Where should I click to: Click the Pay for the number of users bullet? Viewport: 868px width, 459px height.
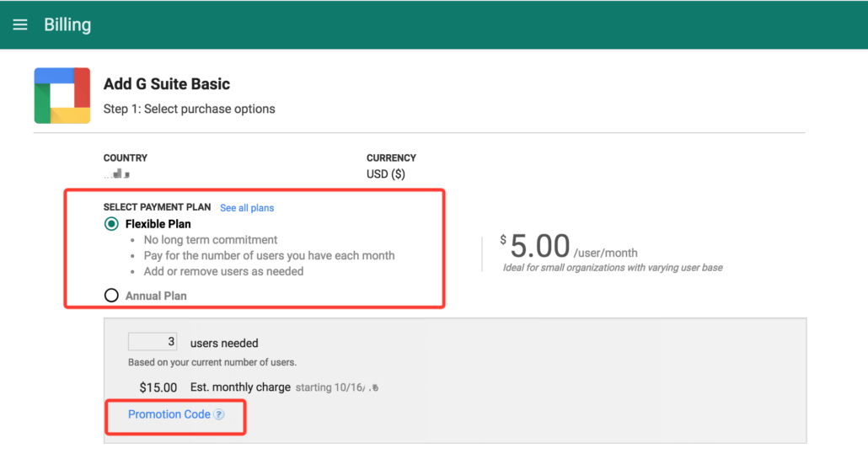pyautogui.click(x=269, y=256)
